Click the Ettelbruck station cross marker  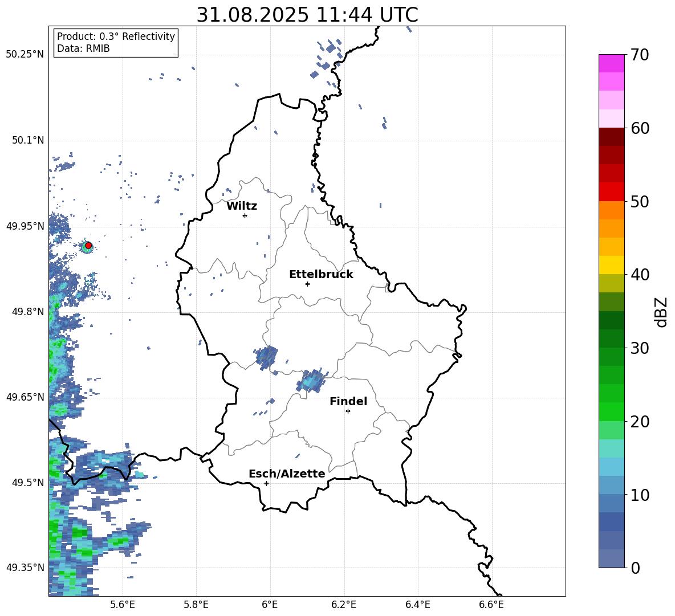click(x=307, y=284)
